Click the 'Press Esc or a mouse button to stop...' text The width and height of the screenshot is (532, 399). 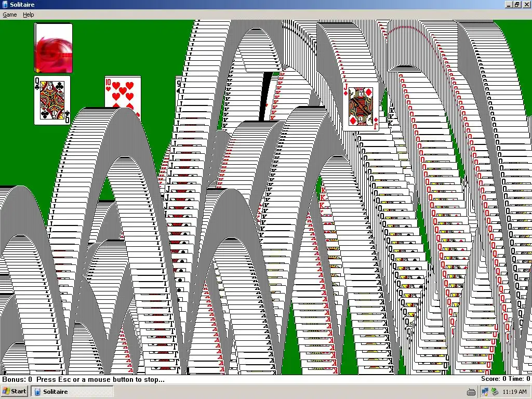[100, 379]
